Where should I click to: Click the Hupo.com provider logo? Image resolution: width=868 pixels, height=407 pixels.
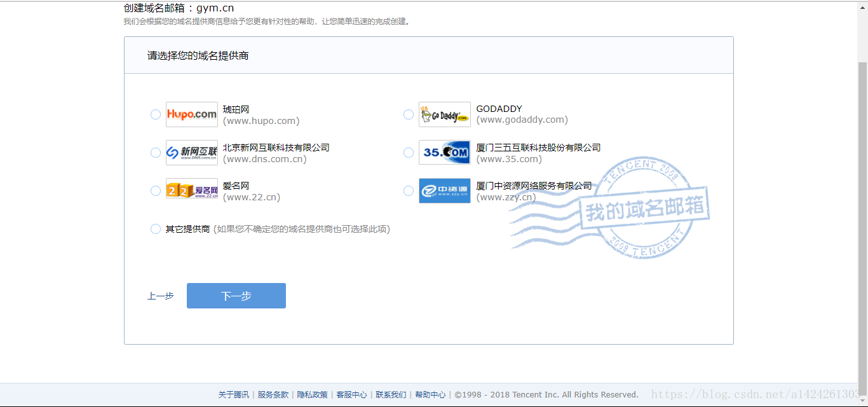click(192, 114)
